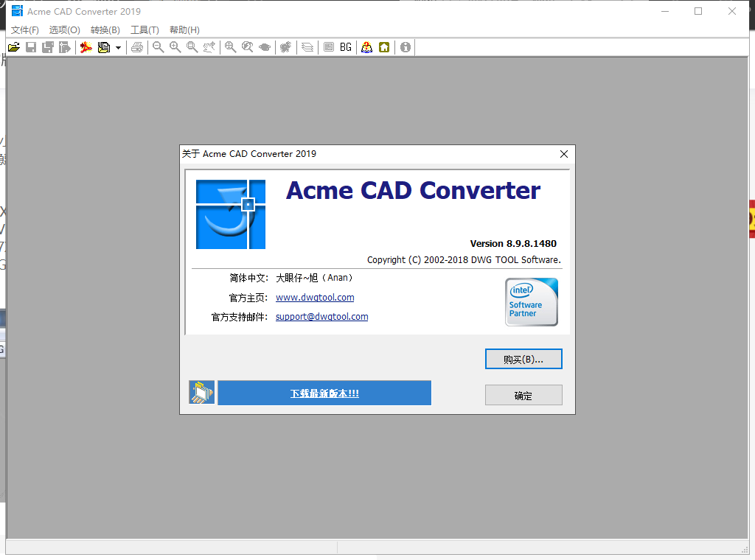Click the support@dwgtool.com email link
This screenshot has width=755, height=560.
(321, 317)
